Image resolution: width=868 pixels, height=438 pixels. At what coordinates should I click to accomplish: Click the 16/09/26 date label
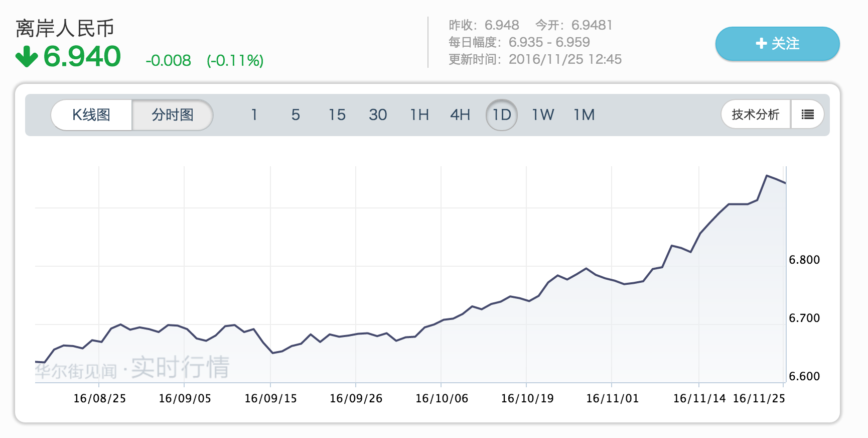click(x=356, y=398)
